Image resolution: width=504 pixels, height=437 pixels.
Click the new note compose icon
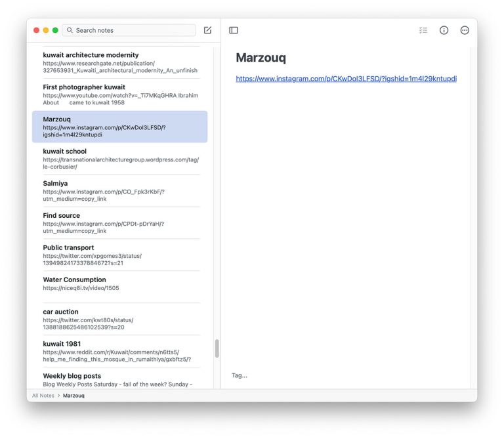coord(207,30)
